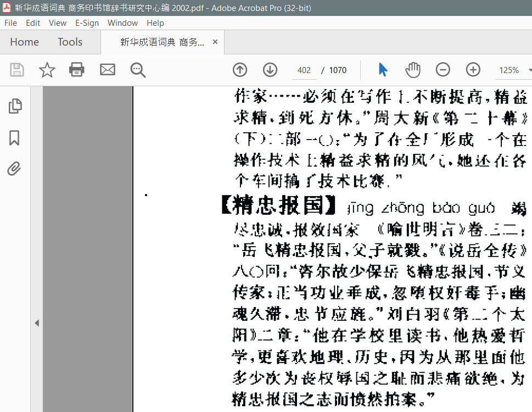
Task: Print the document using printer icon
Action: pyautogui.click(x=77, y=70)
